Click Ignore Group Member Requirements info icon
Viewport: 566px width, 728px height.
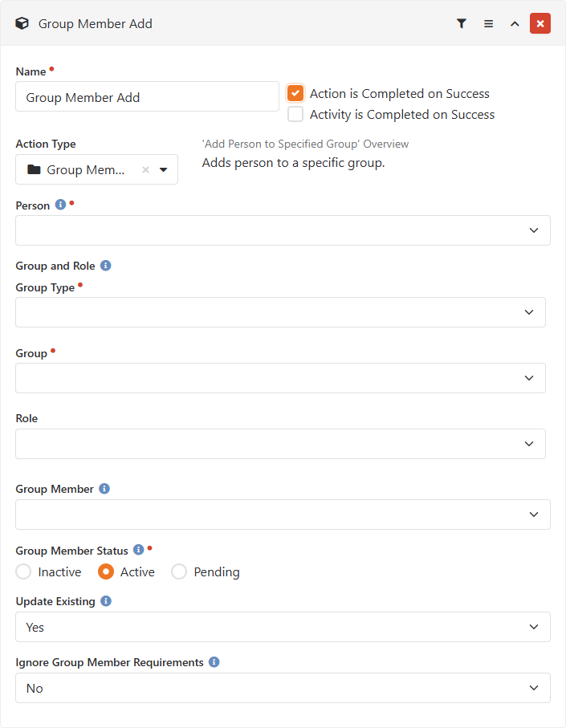214,662
